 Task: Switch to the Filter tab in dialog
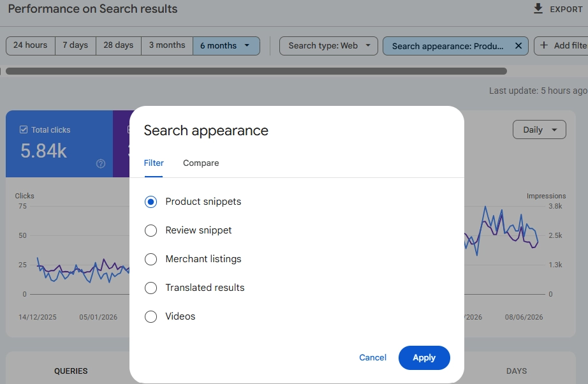click(154, 163)
